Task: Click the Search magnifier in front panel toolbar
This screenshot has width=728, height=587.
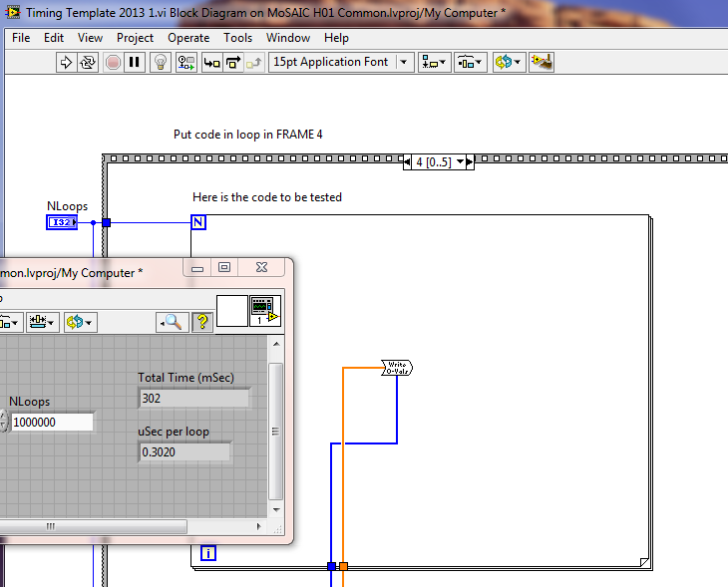Action: (173, 322)
